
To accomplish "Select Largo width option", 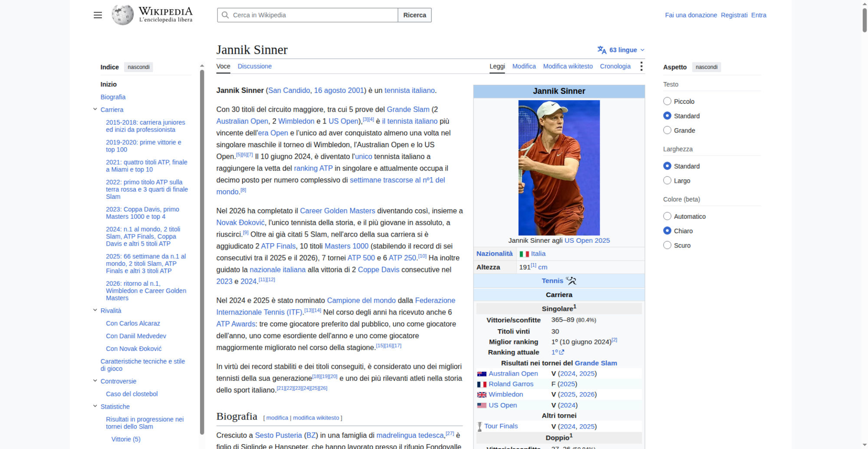I will pos(667,181).
